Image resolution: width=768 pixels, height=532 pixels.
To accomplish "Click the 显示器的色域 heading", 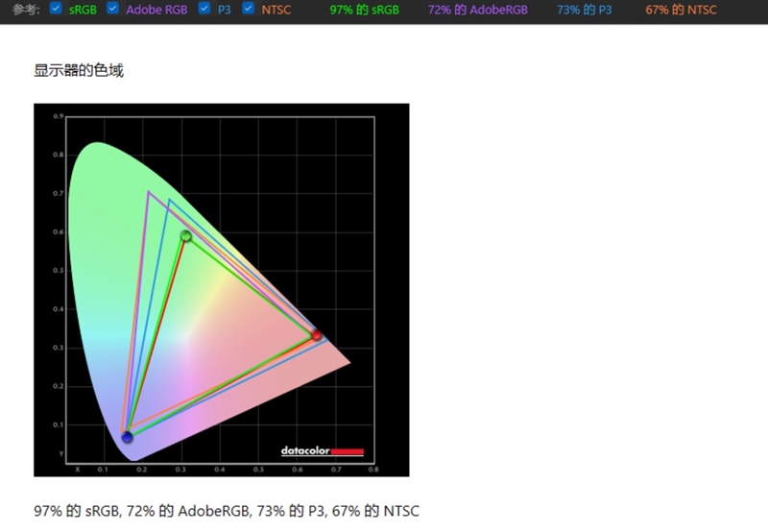I will tap(79, 70).
